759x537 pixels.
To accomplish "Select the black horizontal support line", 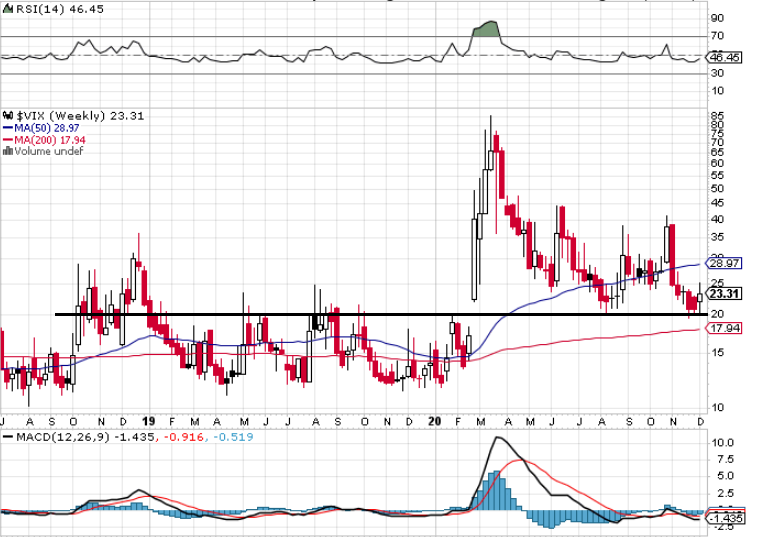I will click(380, 315).
